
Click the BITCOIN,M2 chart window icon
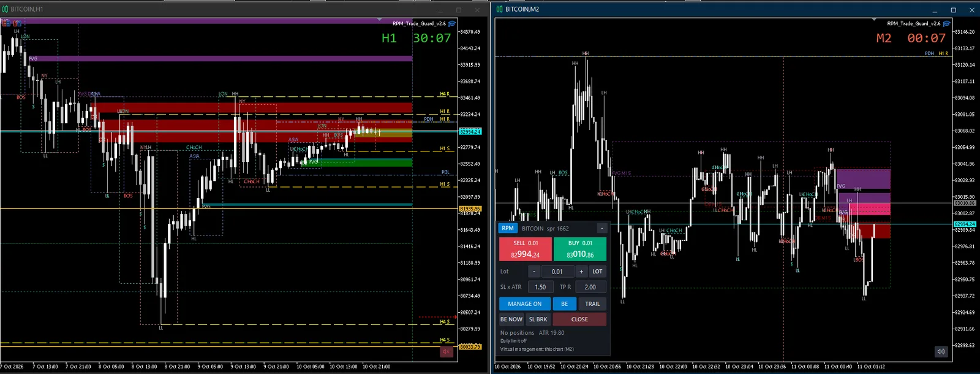[500, 9]
